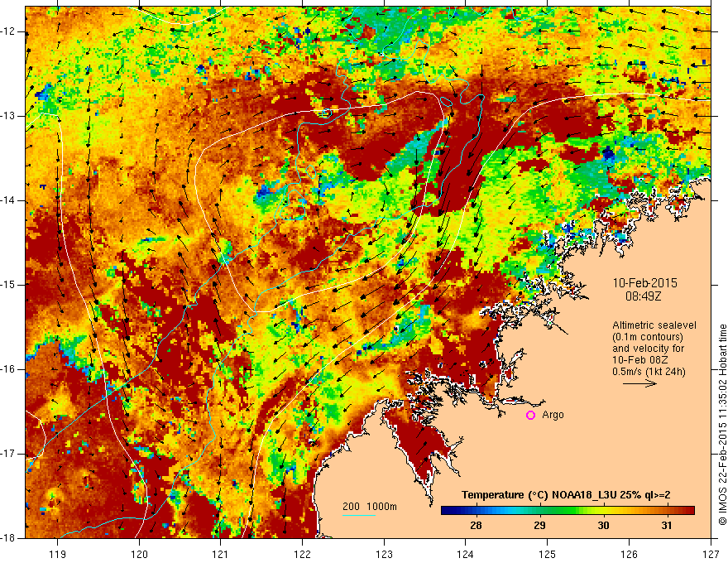Viewport: 728px width, 563px height.
Task: Click the 'Argo' legend label
Action: click(553, 415)
